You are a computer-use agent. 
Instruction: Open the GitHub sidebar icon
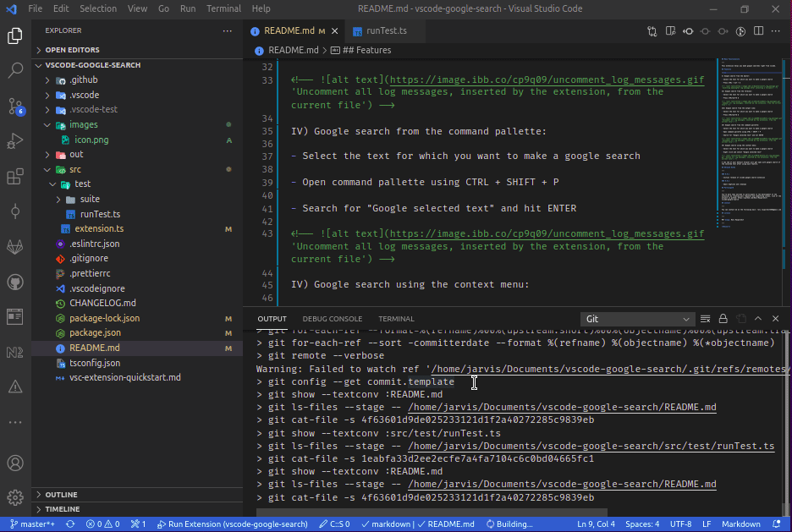[x=15, y=282]
